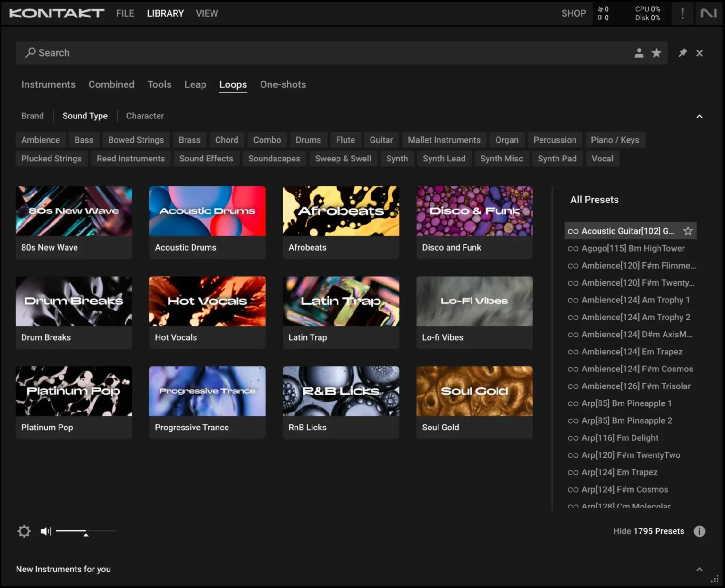Viewport: 725px width, 588px height.
Task: Open the exclamation notification icon
Action: pos(682,13)
